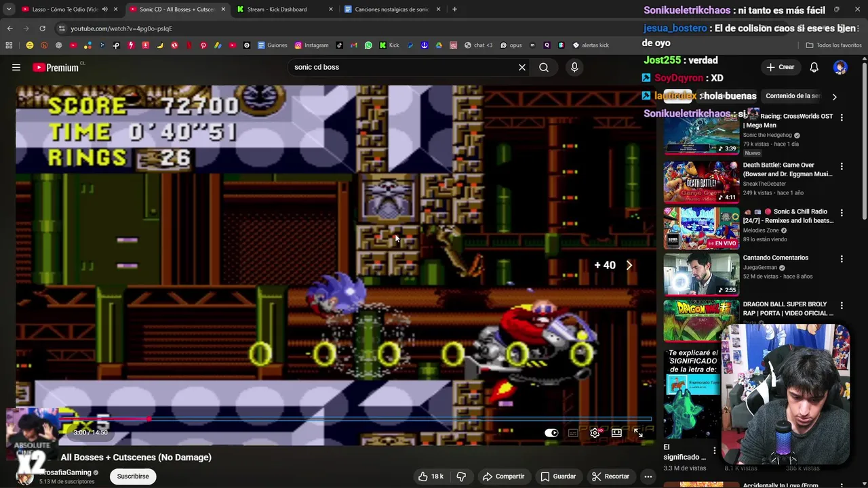Run search with the magnifier button
This screenshot has width=868, height=488.
[544, 67]
